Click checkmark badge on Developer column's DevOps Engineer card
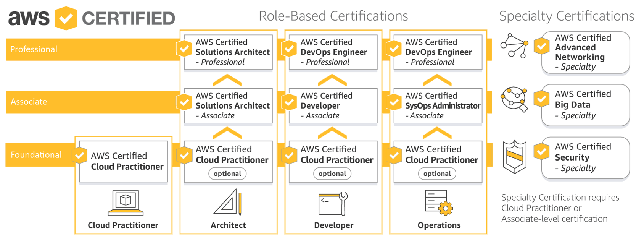This screenshot has width=644, height=240. pos(289,49)
